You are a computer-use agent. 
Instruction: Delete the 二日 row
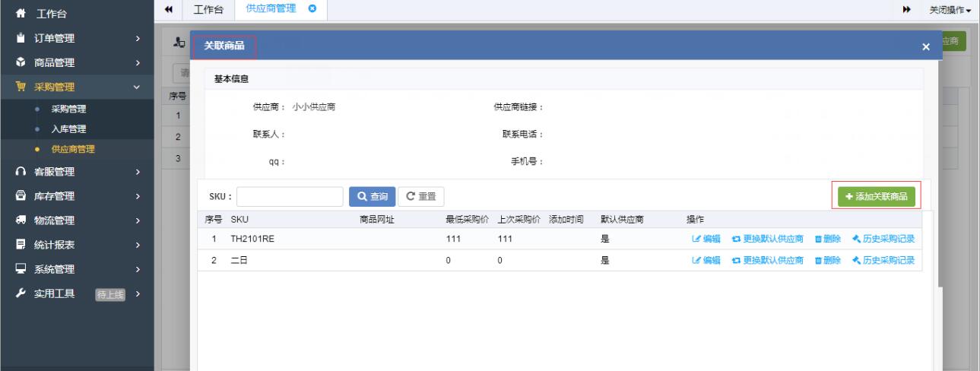[828, 260]
